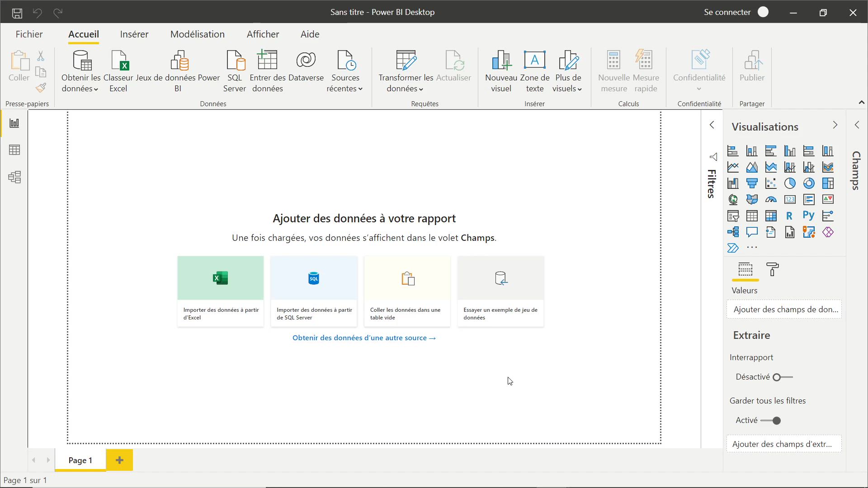Select the globe map visual
868x488 pixels.
(x=733, y=199)
